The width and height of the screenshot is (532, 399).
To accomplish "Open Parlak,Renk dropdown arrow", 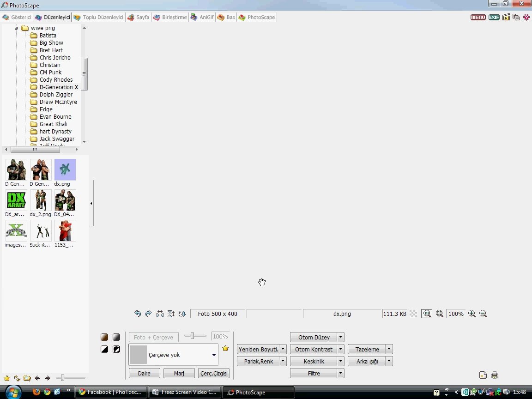I will coord(283,361).
